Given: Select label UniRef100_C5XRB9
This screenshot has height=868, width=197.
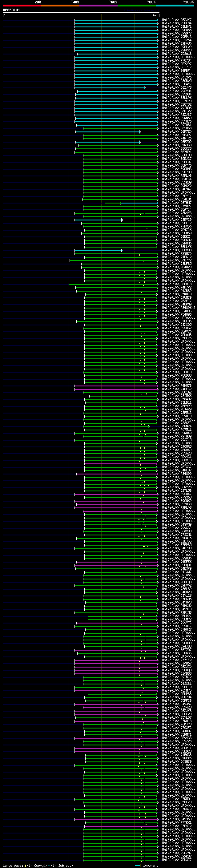Looking at the screenshot, I should coord(176,183).
